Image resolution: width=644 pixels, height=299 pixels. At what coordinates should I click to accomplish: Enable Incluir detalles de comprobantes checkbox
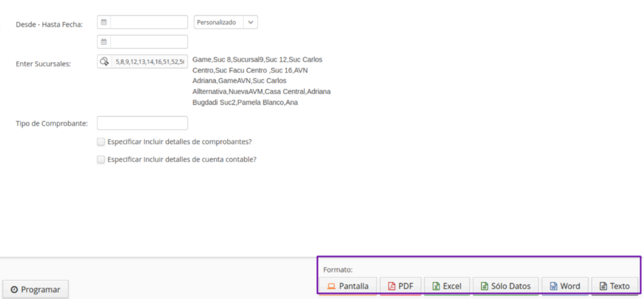pos(101,142)
